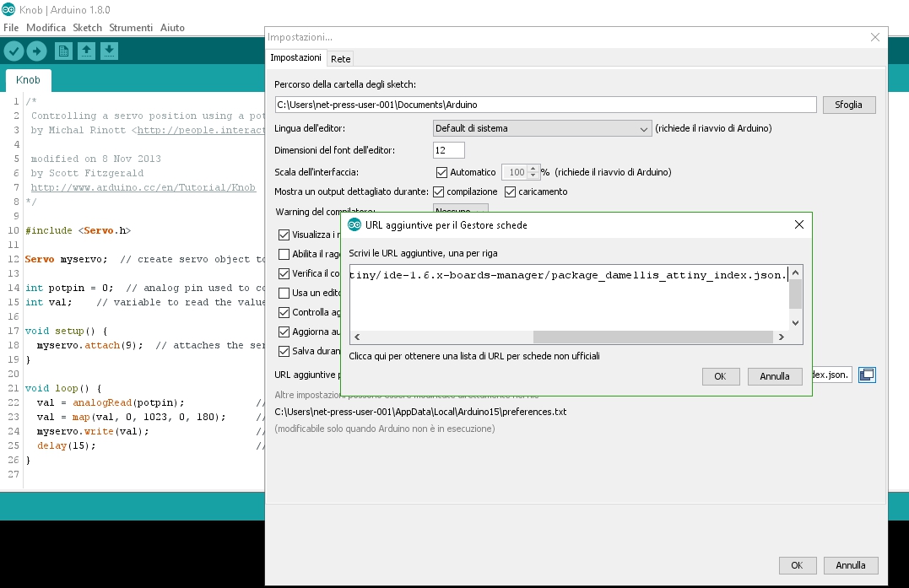909x588 pixels.
Task: Click OK in the URL aggiuntive dialog
Action: coord(720,376)
